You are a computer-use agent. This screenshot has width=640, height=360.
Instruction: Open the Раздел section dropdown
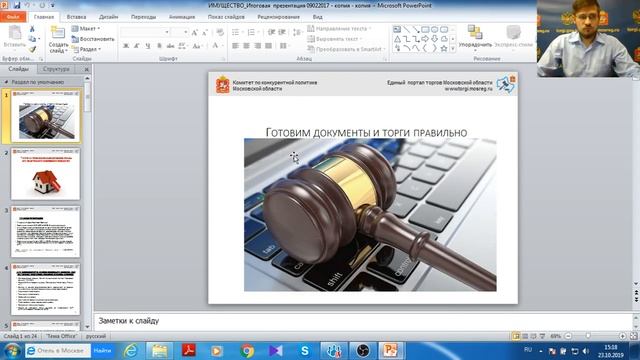(86, 49)
